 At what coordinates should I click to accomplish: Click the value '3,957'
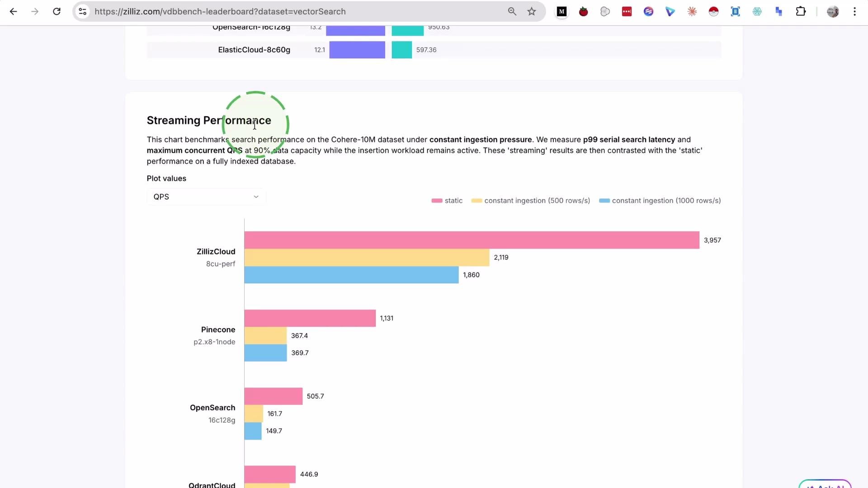[x=712, y=240]
